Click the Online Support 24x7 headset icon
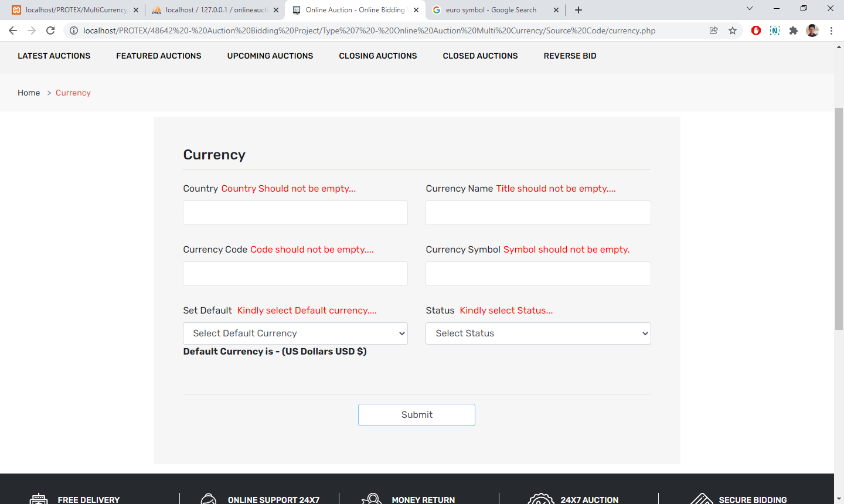 pyautogui.click(x=208, y=499)
